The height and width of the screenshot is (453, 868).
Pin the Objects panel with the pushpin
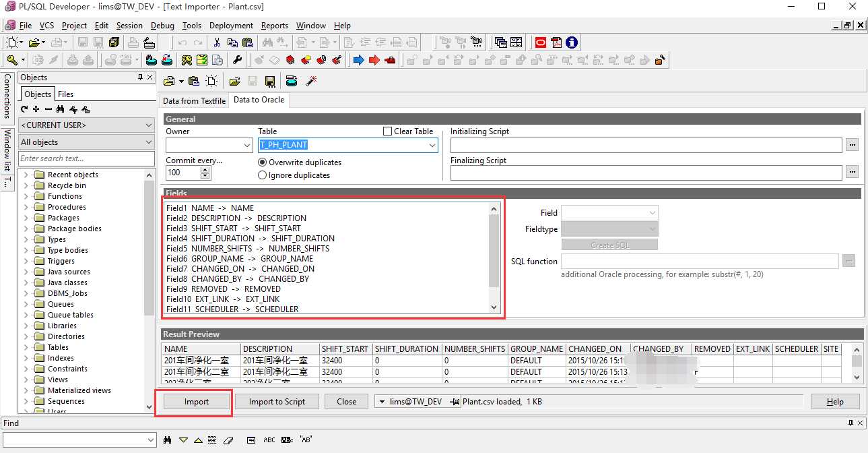140,78
